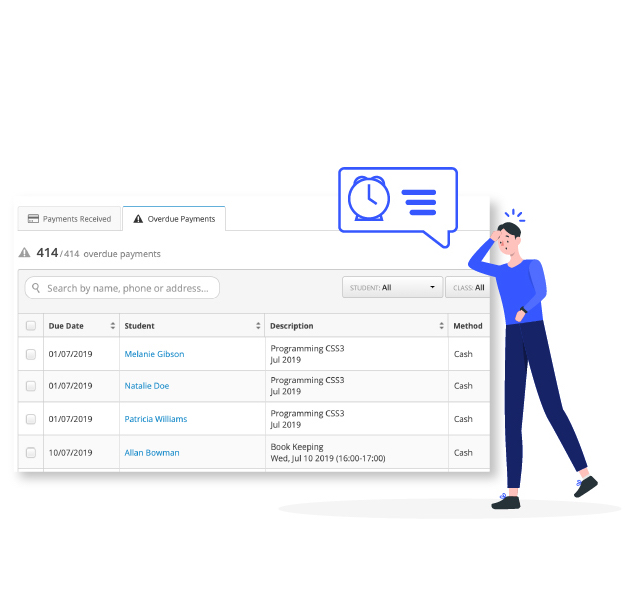Click the credit card icon on Payments Received
Viewport: 640px width, 597px height.
click(x=33, y=219)
